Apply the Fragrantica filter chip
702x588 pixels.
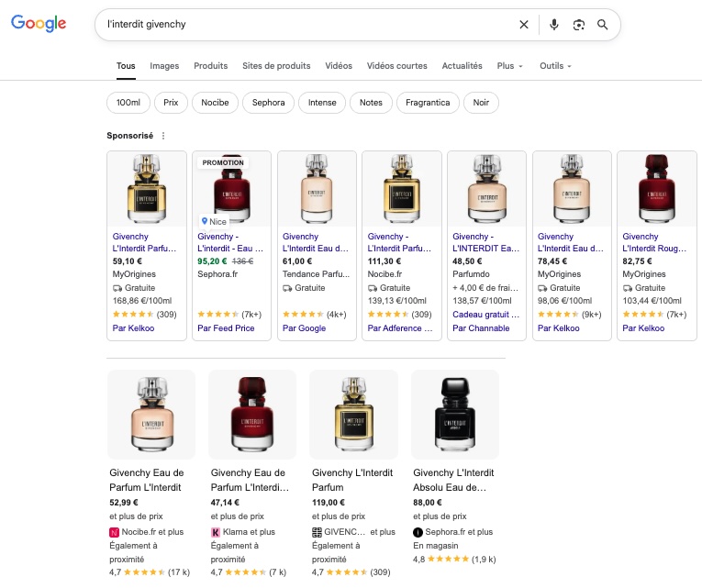tap(428, 103)
